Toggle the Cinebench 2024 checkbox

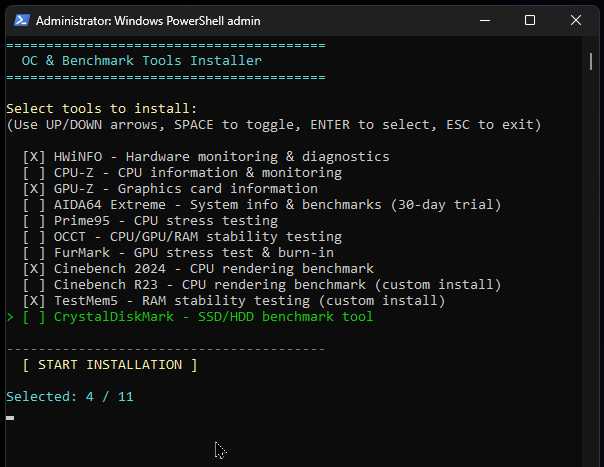coord(34,269)
